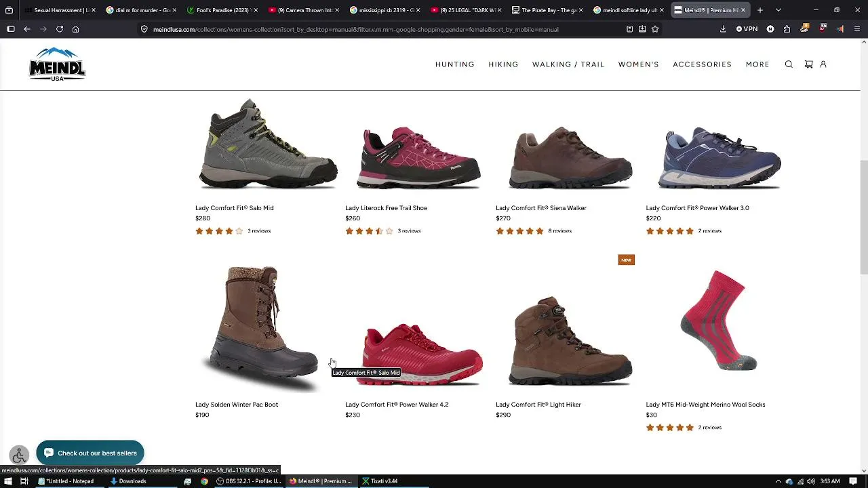Open Lady Solden Winter Pac Boot link
This screenshot has height=488, width=868.
click(x=237, y=405)
